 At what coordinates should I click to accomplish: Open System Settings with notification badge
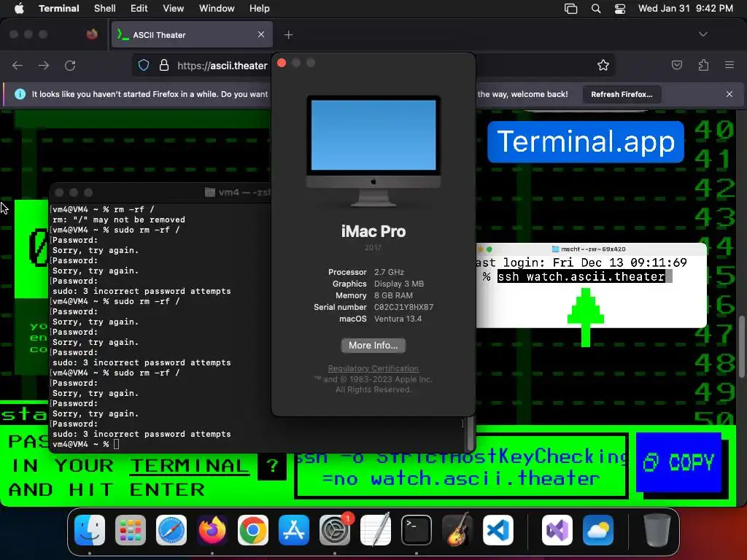pyautogui.click(x=335, y=530)
